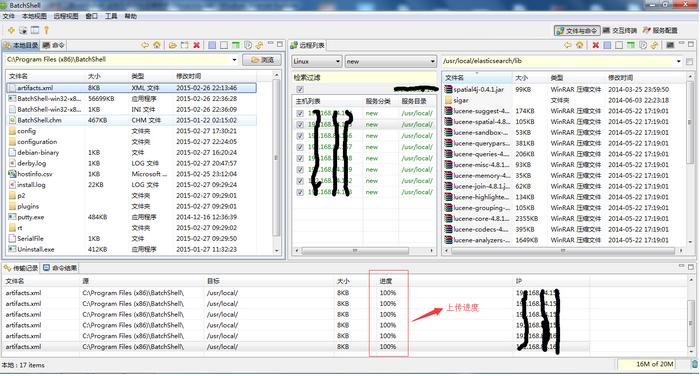Toggle third host checkbox in host list
The image size is (700, 376).
pyautogui.click(x=300, y=136)
